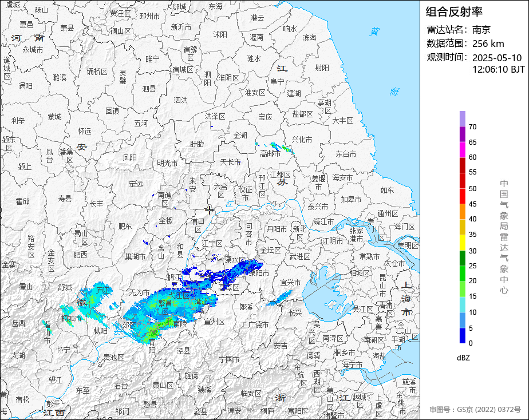Viewport: 529px width, 420px height.
Task: Click the 宣州区 map label
Action: (x=214, y=322)
